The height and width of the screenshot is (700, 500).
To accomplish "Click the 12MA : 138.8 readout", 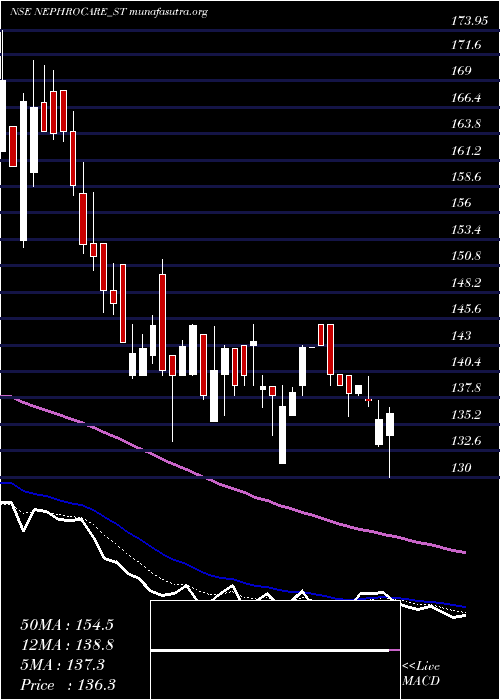I will point(67,645).
